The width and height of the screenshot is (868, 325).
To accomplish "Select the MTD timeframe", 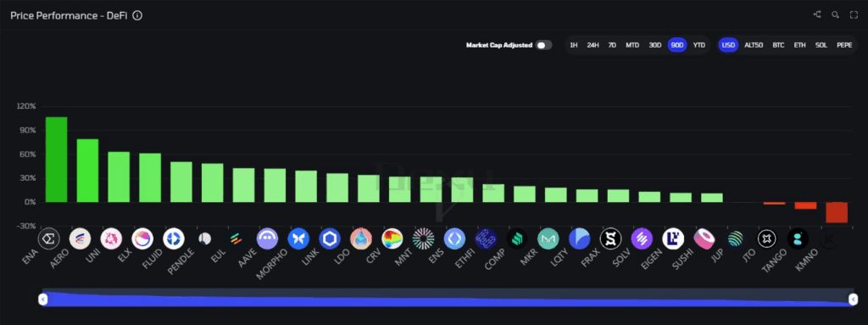I will [632, 45].
